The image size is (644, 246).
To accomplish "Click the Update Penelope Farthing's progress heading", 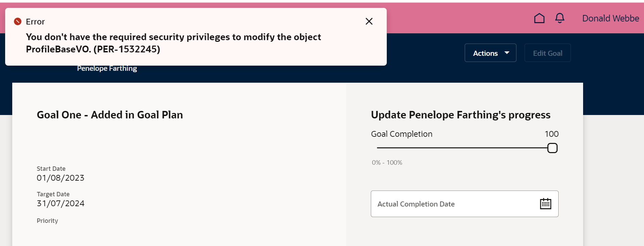I will pyautogui.click(x=461, y=115).
